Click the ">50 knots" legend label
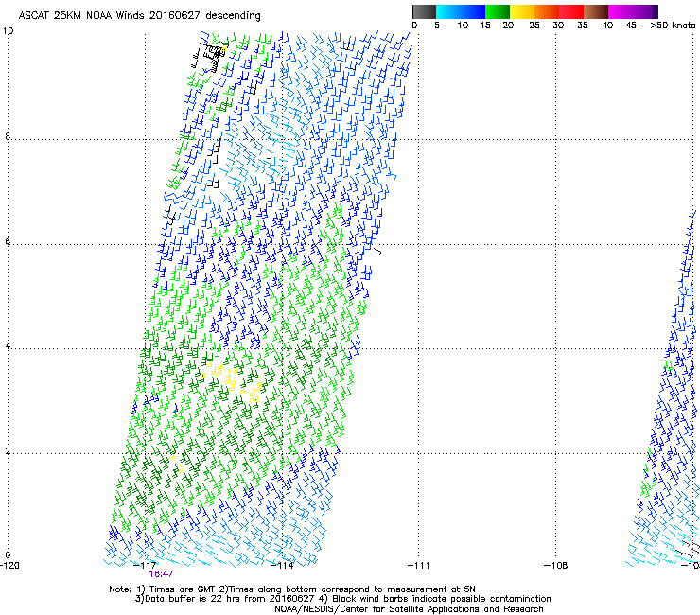 point(673,25)
